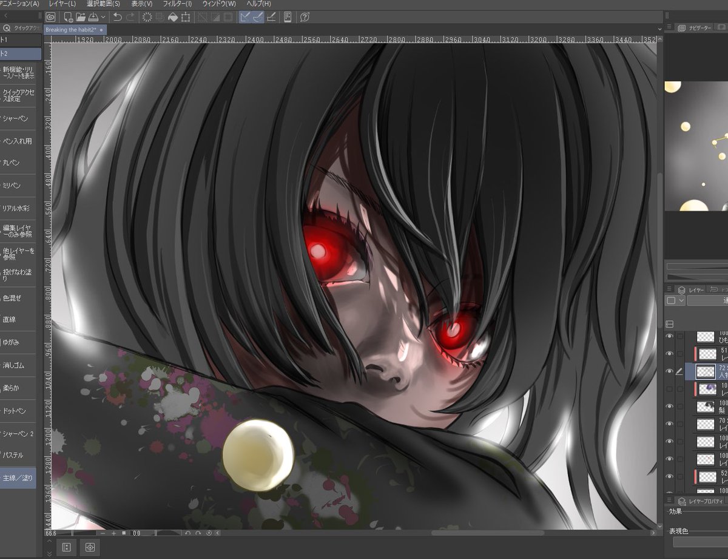
Task: Select the ドットペン sub tool
Action: [x=18, y=411]
